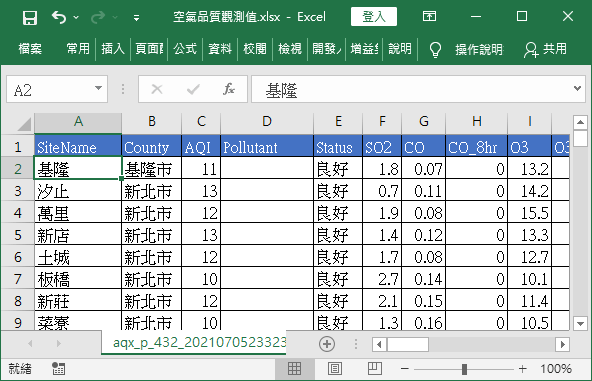The width and height of the screenshot is (592, 381).
Task: Click the 100% zoom level text
Action: (x=555, y=369)
